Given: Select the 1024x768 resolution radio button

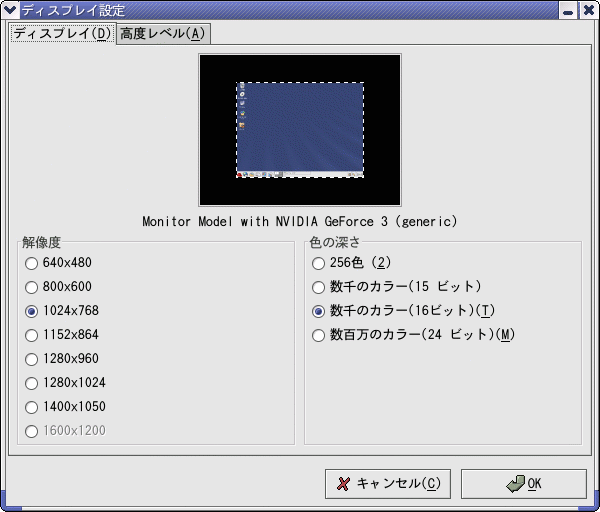Looking at the screenshot, I should tap(31, 311).
